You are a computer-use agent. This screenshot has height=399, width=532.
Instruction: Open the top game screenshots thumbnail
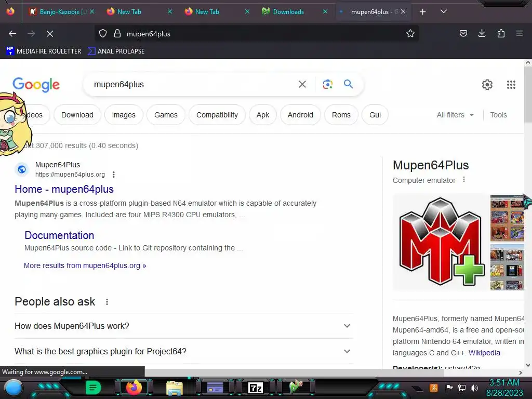[x=507, y=218]
